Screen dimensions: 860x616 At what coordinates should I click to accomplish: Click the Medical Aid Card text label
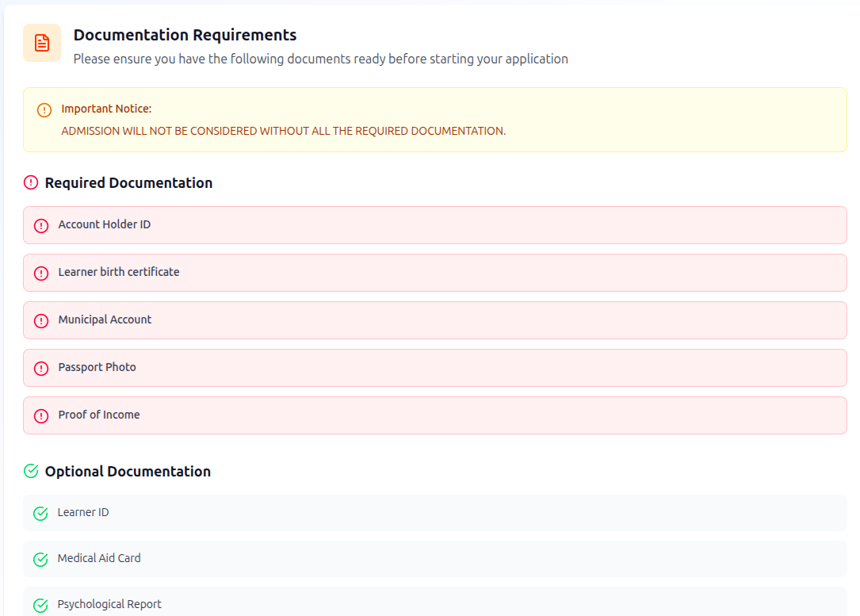(x=99, y=558)
